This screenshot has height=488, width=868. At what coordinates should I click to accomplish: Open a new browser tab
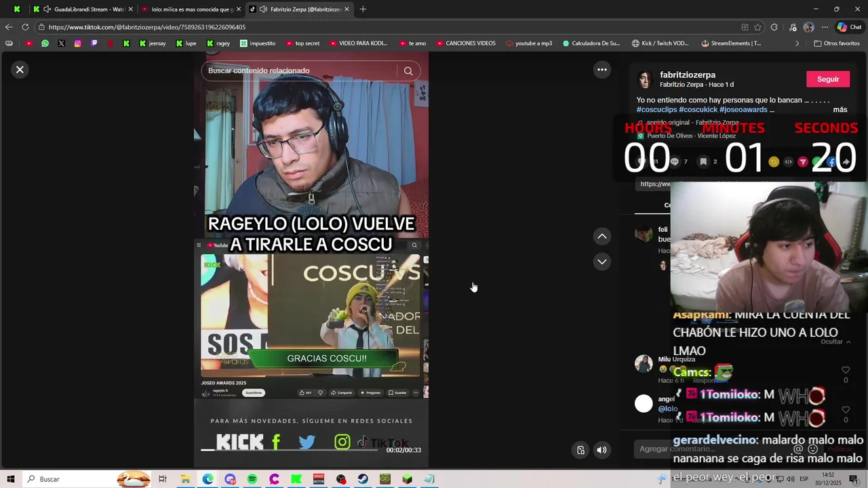click(363, 9)
